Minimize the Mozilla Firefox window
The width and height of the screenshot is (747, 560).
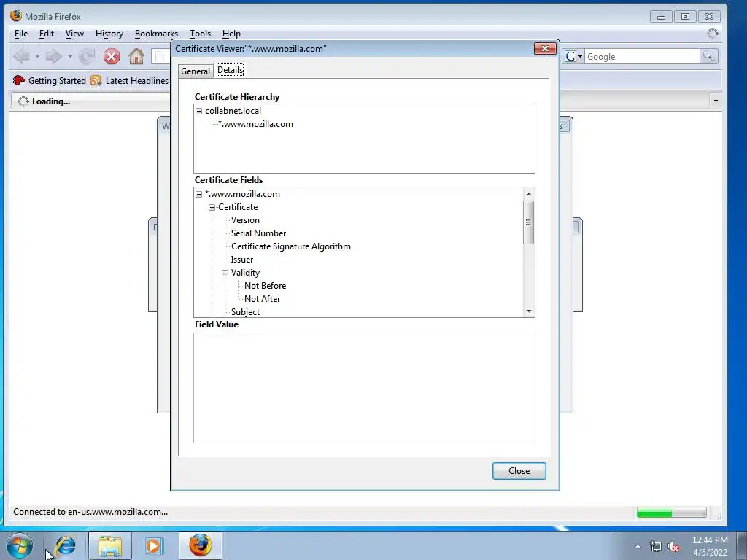661,17
